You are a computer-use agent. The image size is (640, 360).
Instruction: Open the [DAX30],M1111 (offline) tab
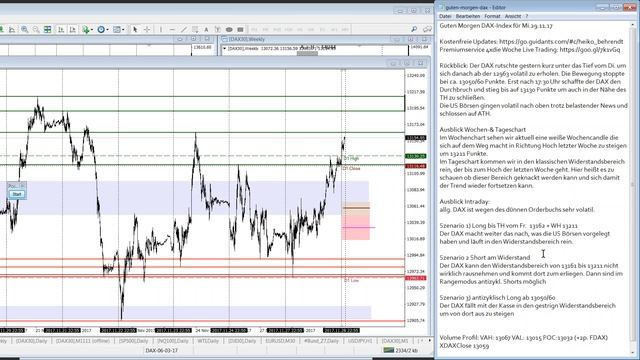83,341
